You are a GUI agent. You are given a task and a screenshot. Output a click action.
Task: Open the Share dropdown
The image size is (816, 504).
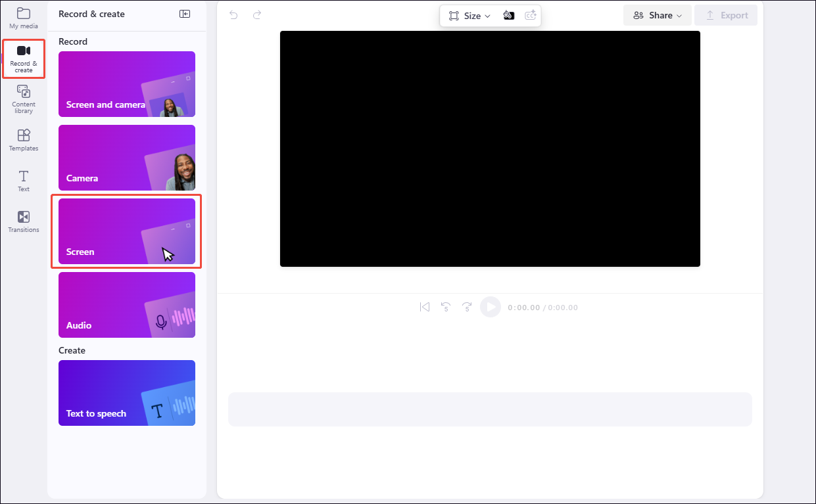(657, 14)
